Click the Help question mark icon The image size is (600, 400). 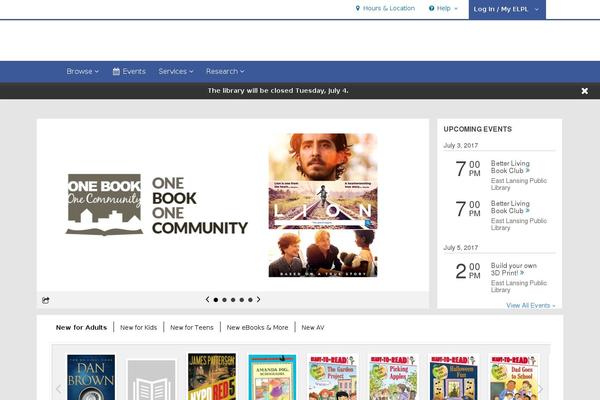432,8
